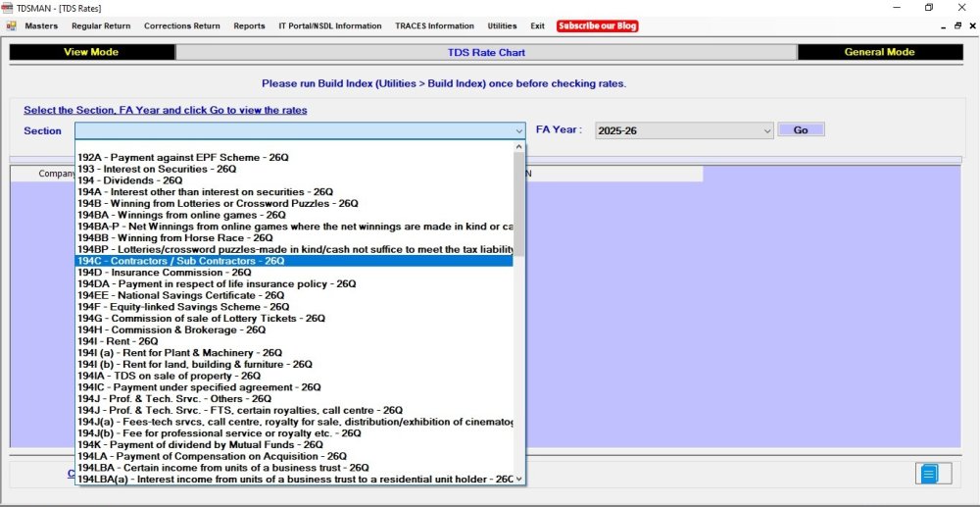
Task: Select 194I (b) - Rent for land, building
Action: click(x=294, y=364)
